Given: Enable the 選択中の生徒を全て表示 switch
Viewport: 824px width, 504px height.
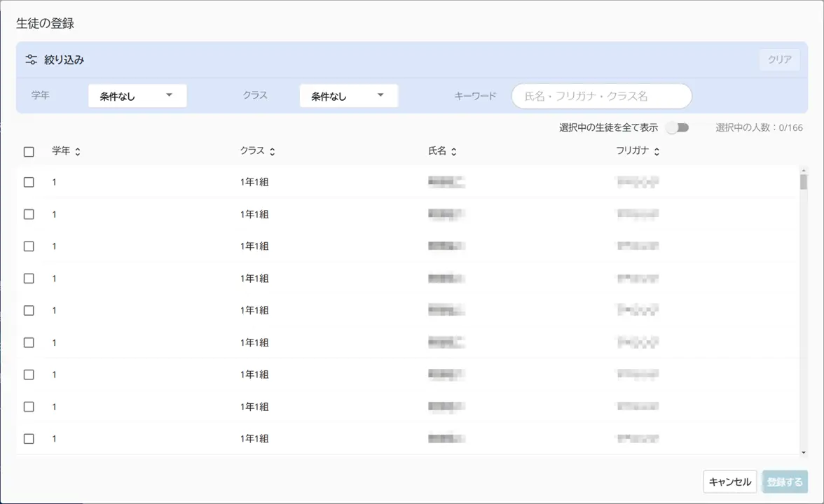Looking at the screenshot, I should (x=677, y=127).
